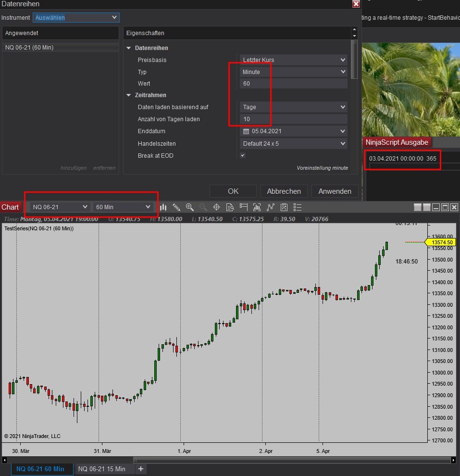Click the 5. Apr date label on time axis

click(323, 451)
